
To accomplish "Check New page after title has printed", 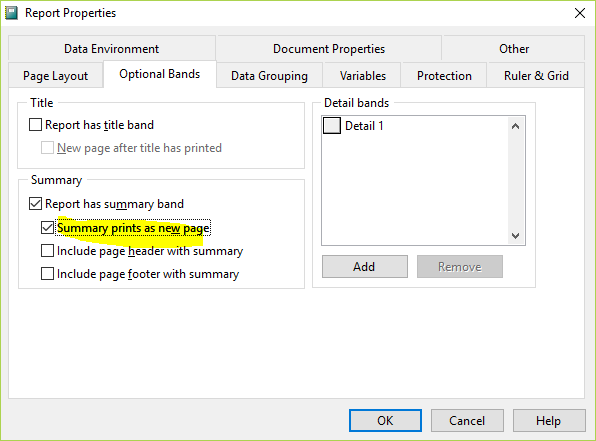I will pyautogui.click(x=47, y=148).
